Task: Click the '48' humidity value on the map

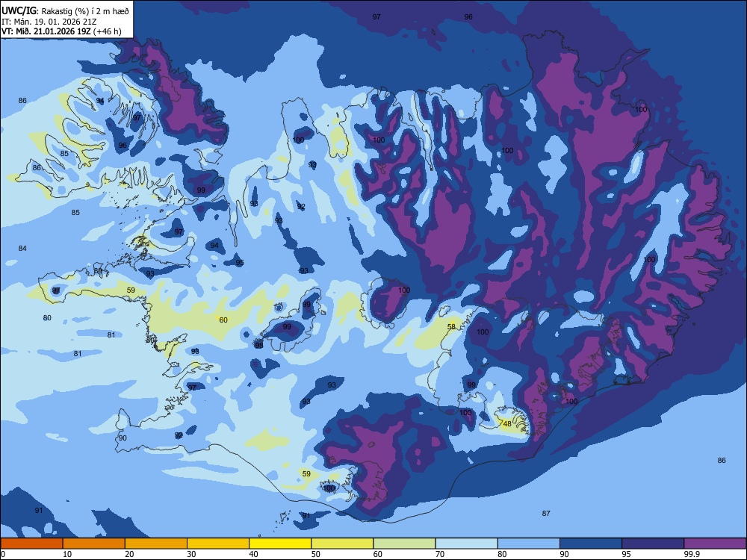Action: pyautogui.click(x=507, y=423)
